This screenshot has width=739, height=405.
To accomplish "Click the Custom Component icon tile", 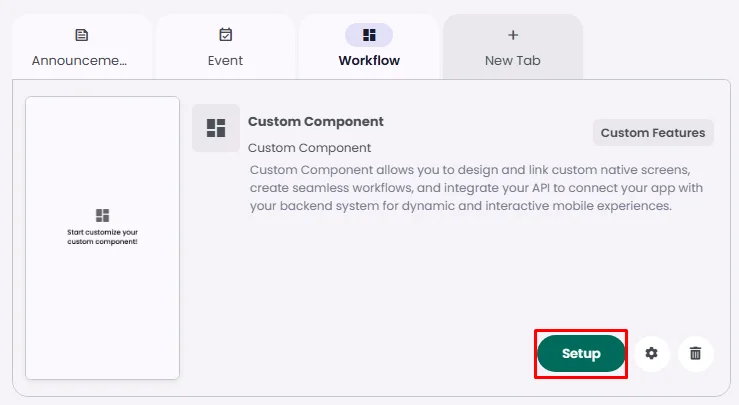I will pyautogui.click(x=216, y=128).
